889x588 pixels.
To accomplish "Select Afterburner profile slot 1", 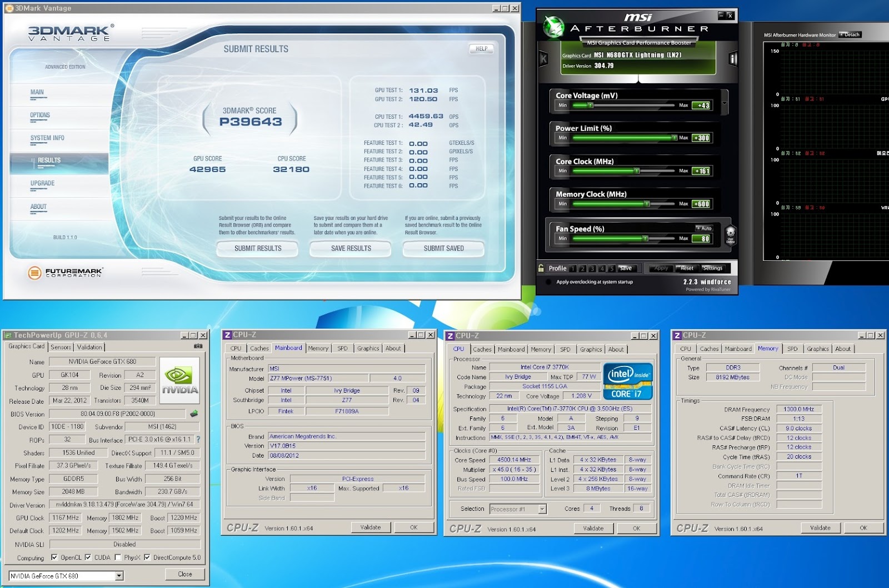I will click(x=573, y=268).
